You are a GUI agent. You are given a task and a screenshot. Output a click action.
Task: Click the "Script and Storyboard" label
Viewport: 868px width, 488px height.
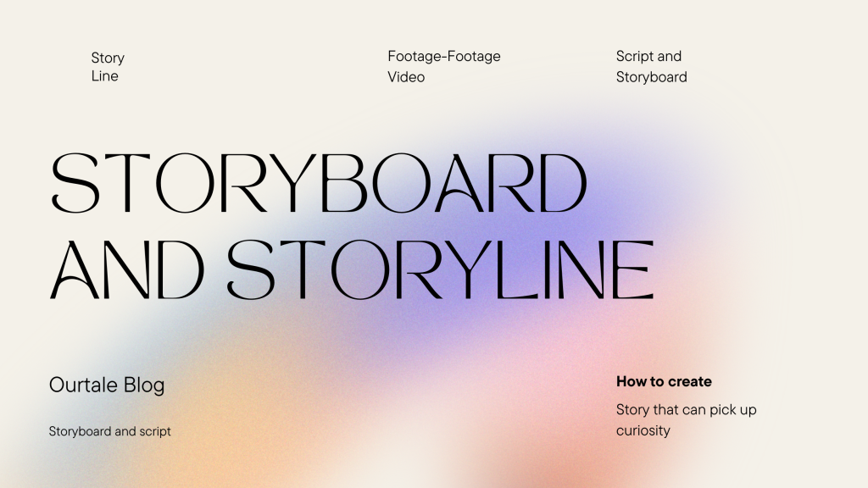pos(651,66)
